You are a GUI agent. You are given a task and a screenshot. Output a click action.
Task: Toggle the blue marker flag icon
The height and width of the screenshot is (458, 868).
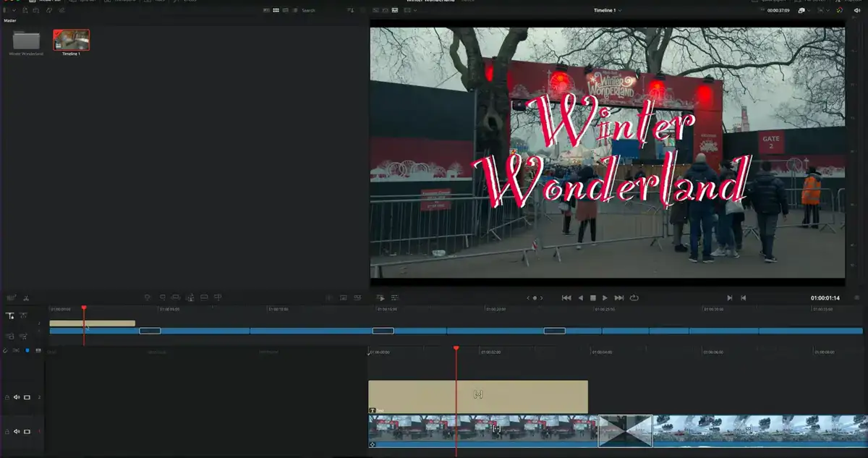point(27,350)
